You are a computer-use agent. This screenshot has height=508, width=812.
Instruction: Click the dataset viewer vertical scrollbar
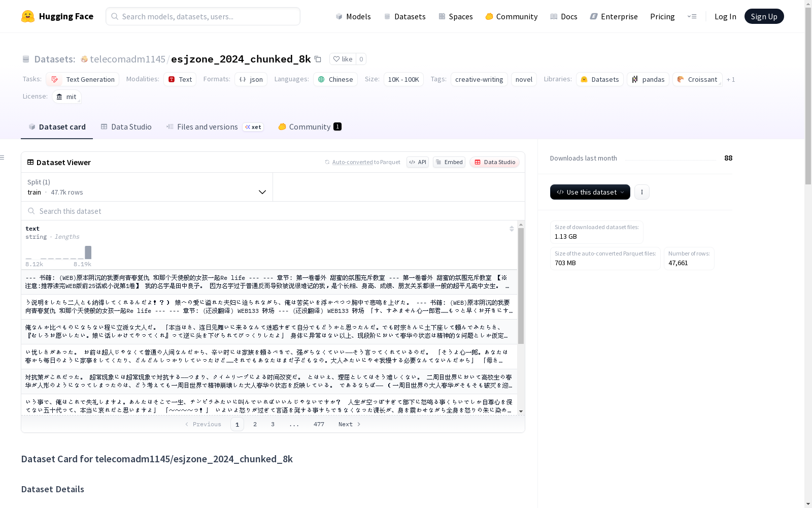(x=521, y=285)
